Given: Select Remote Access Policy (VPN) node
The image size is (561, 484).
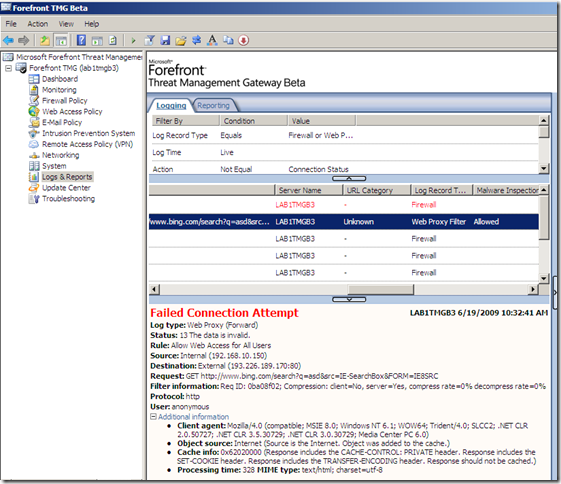Looking at the screenshot, I should (87, 144).
